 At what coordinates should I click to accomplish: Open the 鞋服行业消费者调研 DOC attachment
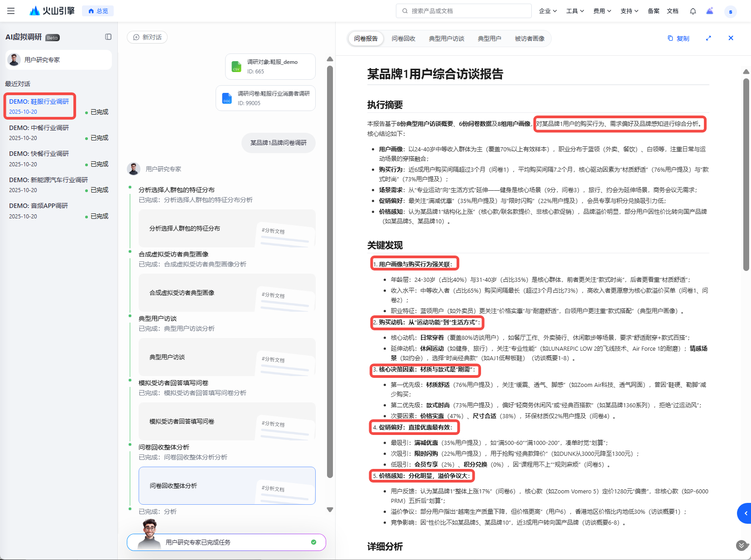[266, 98]
